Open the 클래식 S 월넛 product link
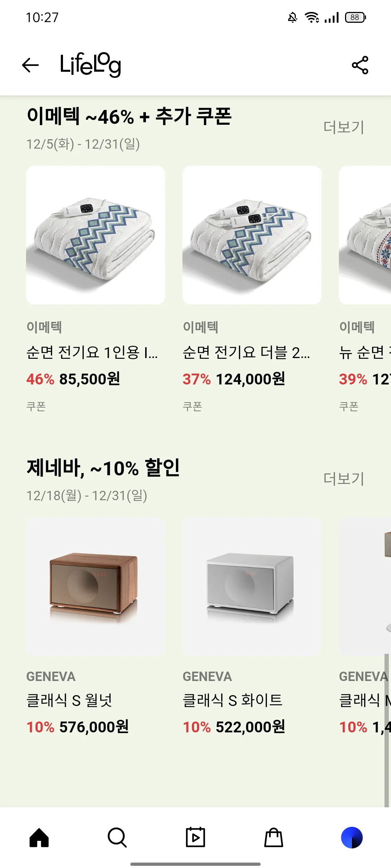The width and height of the screenshot is (391, 868). [70, 700]
